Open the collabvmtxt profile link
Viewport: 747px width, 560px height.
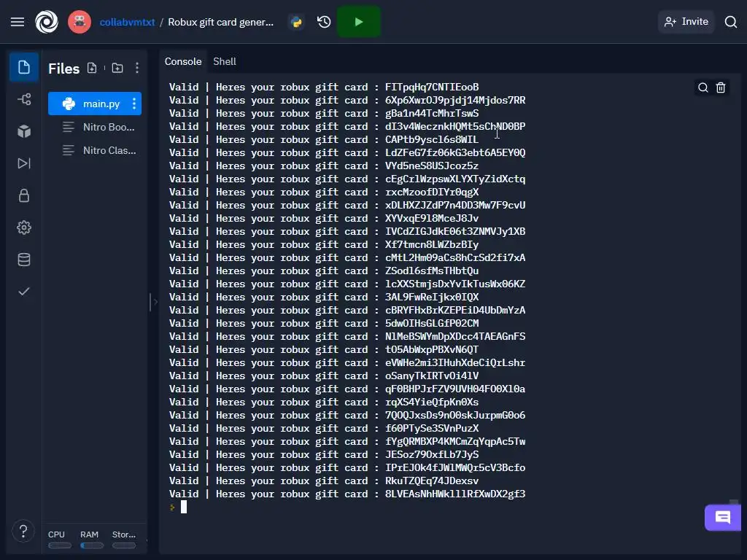point(127,22)
